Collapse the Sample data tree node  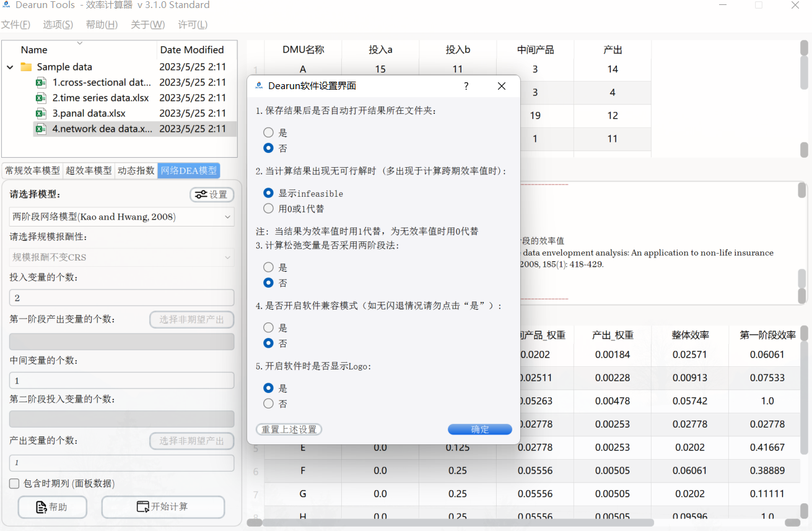(9, 67)
